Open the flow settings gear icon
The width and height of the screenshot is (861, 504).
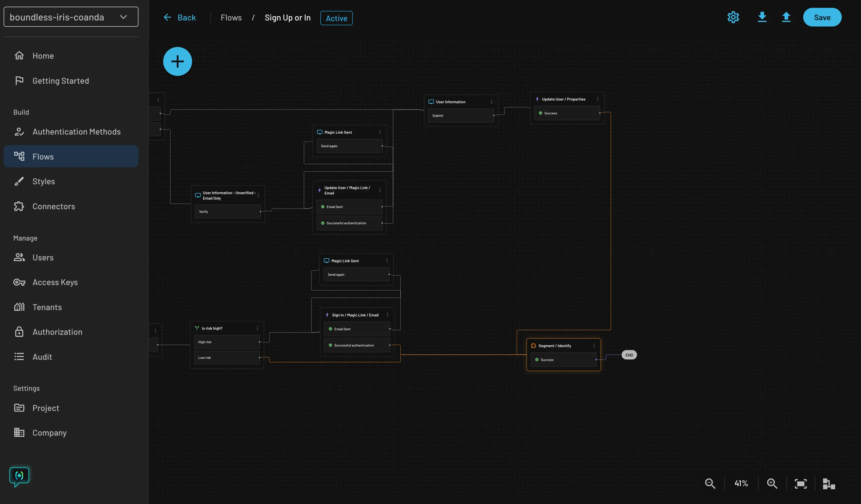click(x=733, y=17)
